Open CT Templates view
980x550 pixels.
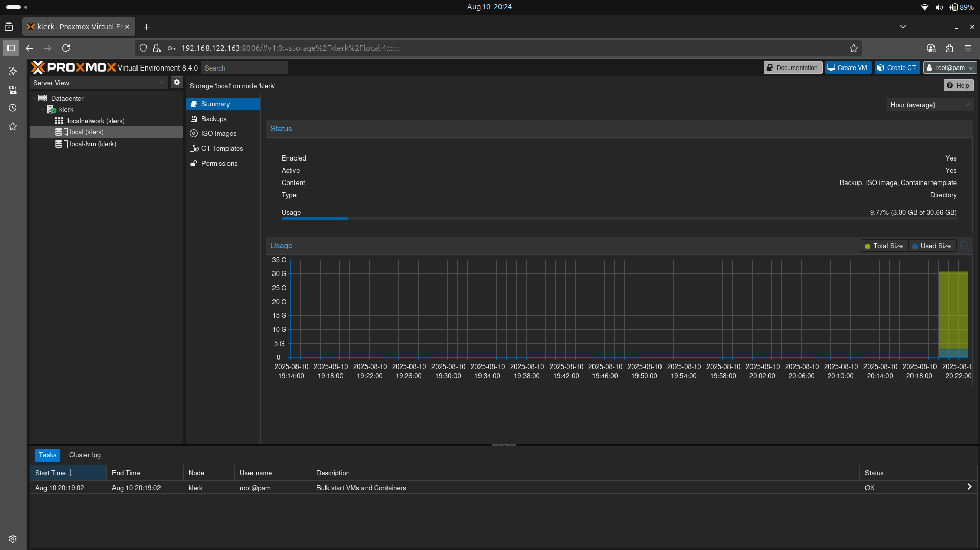click(222, 148)
